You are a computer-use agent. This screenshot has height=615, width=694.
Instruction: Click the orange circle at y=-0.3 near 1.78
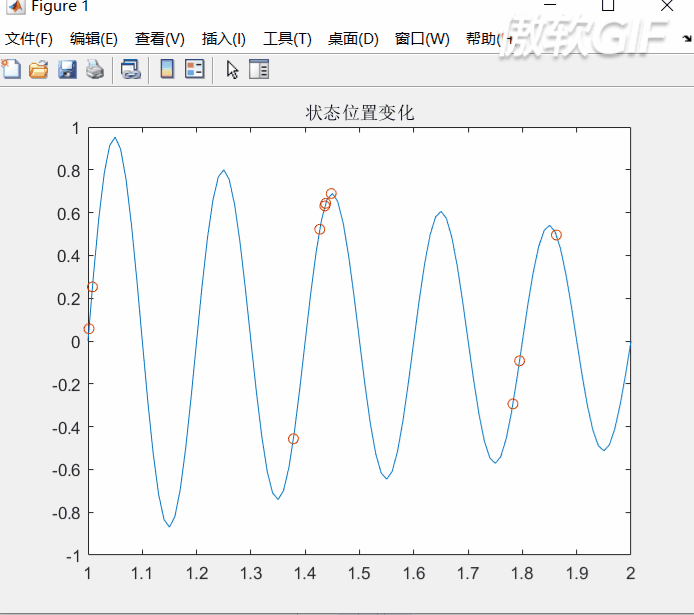tap(513, 404)
